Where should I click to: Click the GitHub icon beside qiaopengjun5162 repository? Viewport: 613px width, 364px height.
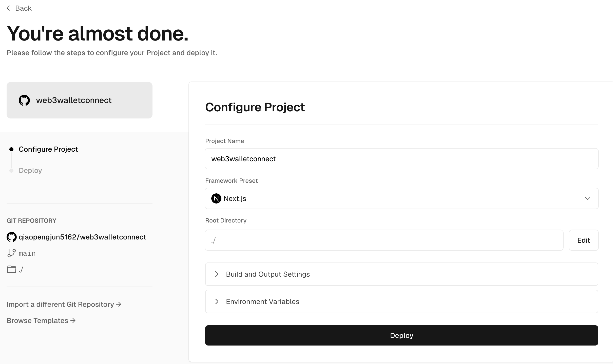click(12, 237)
